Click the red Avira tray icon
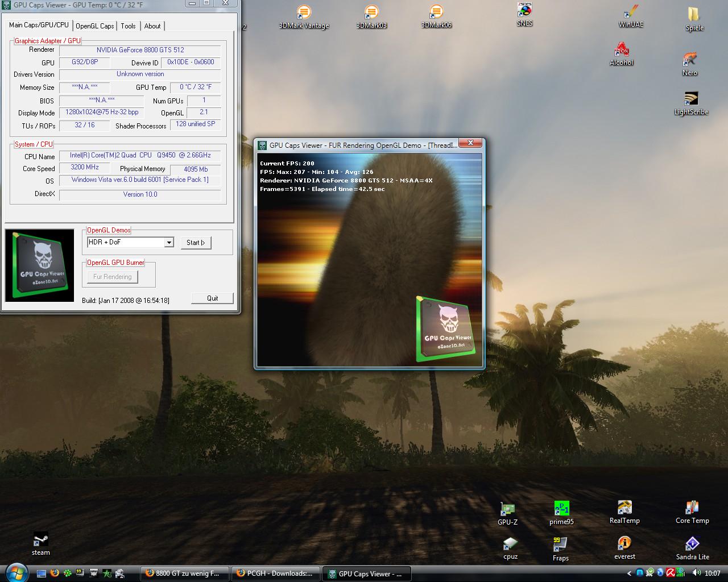The height and width of the screenshot is (582, 728). (671, 573)
